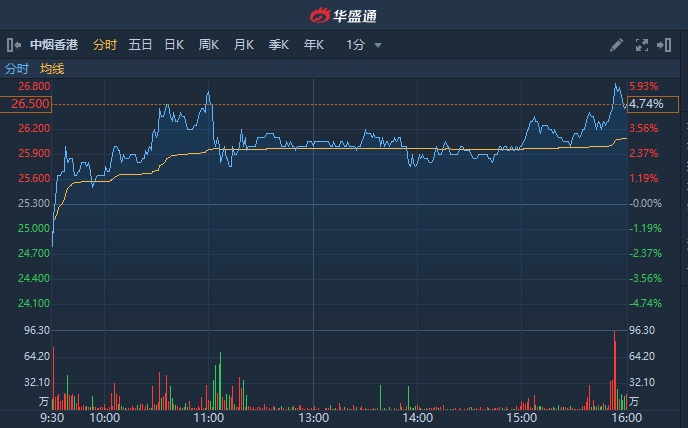Toggle the 分时 line legend
This screenshot has height=428, width=688.
pos(17,69)
